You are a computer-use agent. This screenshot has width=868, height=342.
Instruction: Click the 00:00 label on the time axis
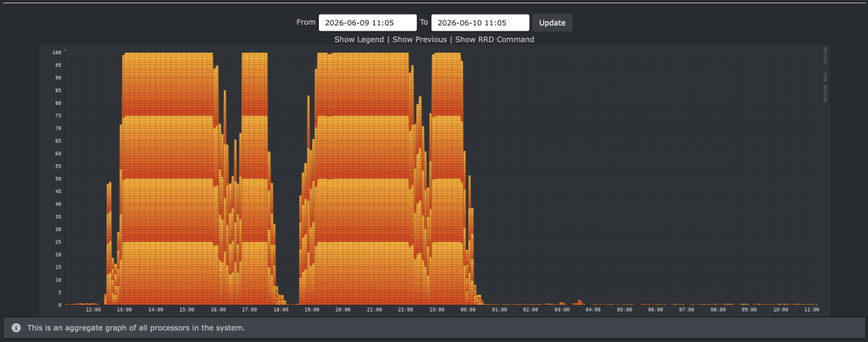tap(468, 310)
